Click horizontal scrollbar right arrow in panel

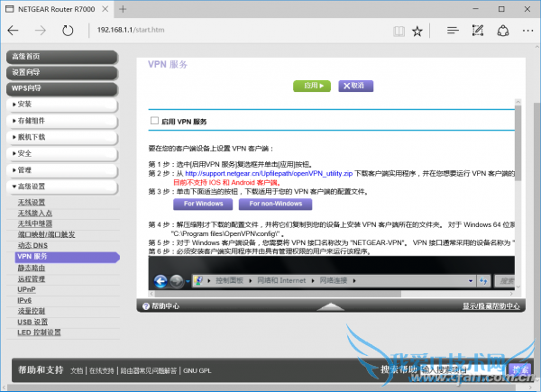[x=511, y=294]
